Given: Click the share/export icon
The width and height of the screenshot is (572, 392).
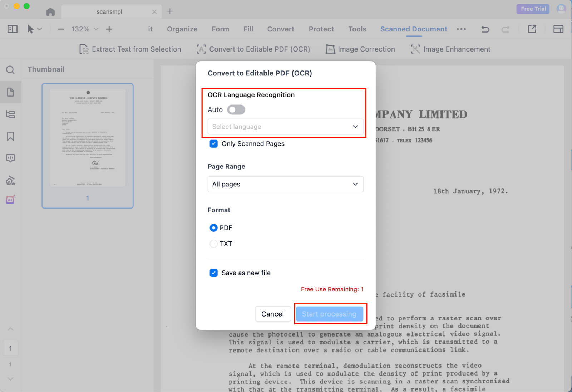Looking at the screenshot, I should tap(532, 29).
